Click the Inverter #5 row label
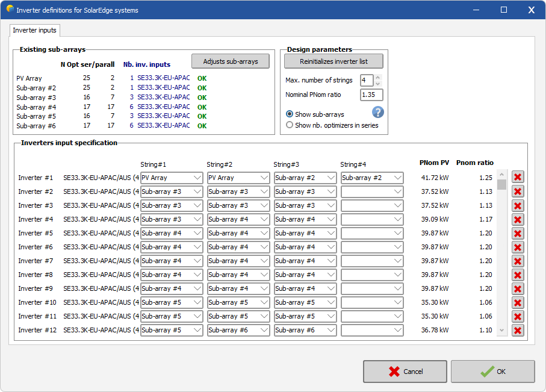Viewport: 546px width, 392px height. point(36,233)
